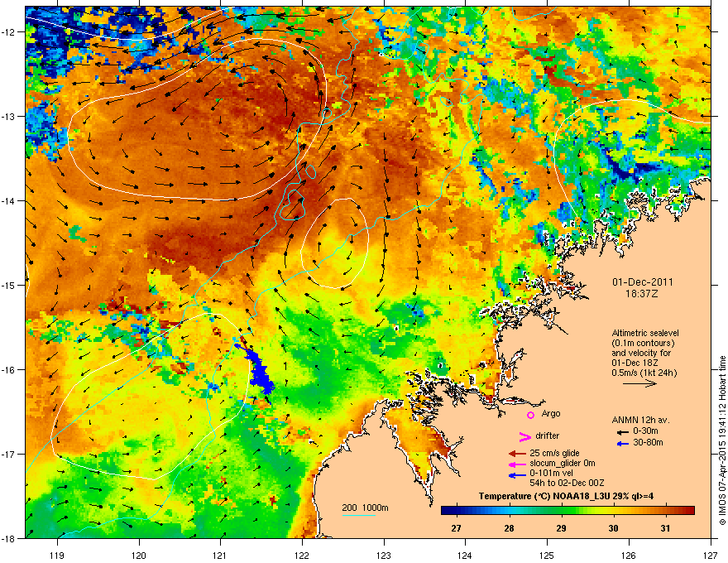Click the 54h to 02-Dec 00Z text

(567, 483)
